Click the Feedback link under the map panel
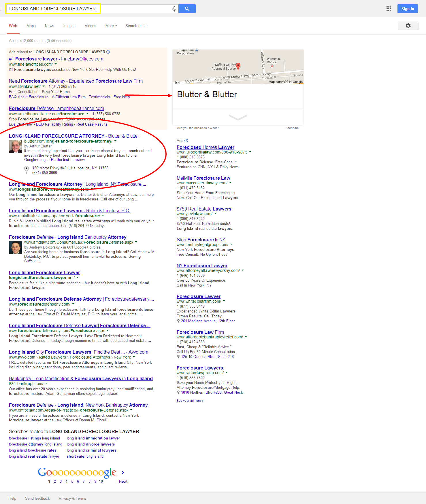426x504 pixels. tap(292, 128)
